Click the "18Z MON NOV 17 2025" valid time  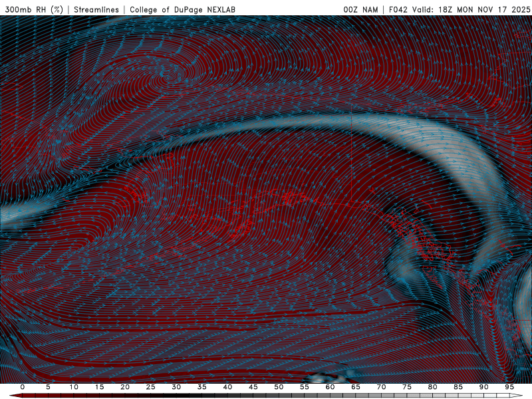484,9
